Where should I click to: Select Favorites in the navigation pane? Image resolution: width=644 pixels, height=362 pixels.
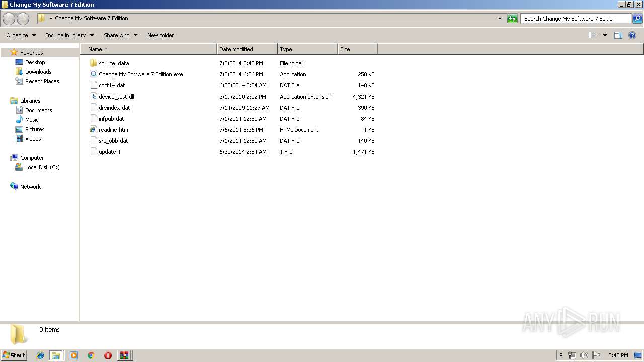(x=31, y=53)
